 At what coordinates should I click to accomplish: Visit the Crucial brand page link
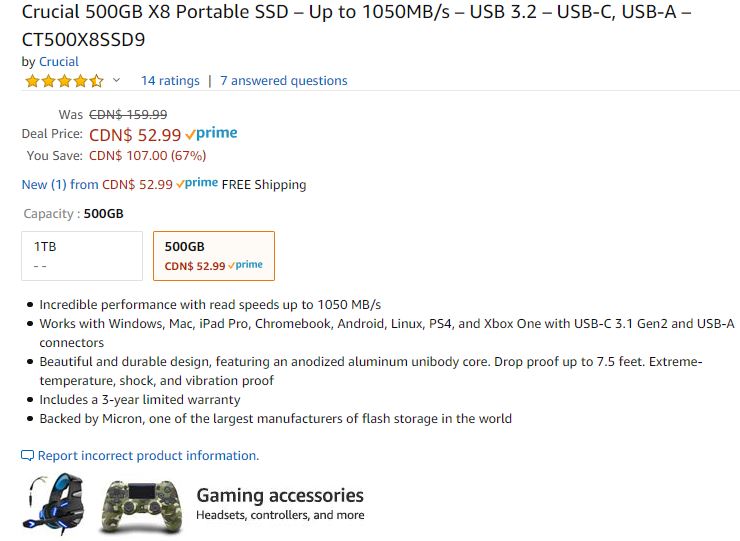[59, 62]
